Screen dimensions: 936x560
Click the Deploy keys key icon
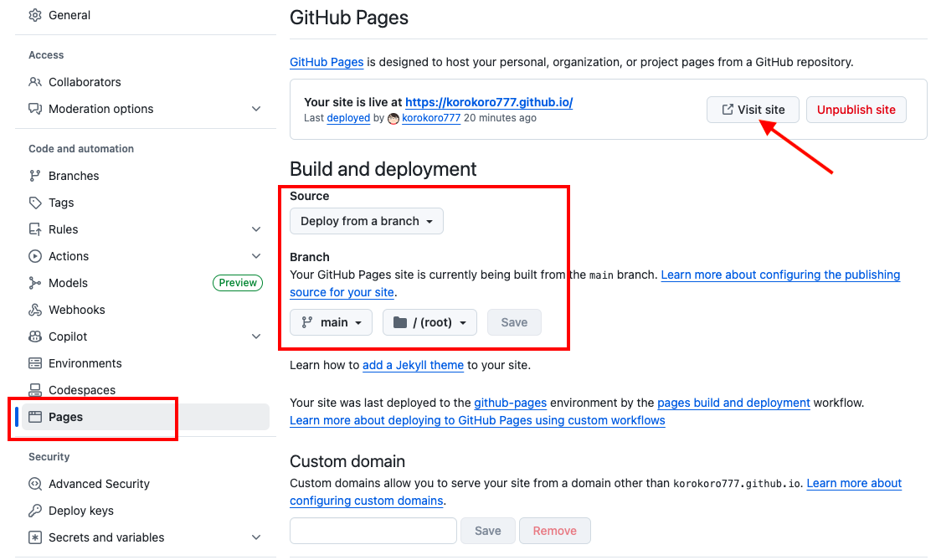[33, 510]
